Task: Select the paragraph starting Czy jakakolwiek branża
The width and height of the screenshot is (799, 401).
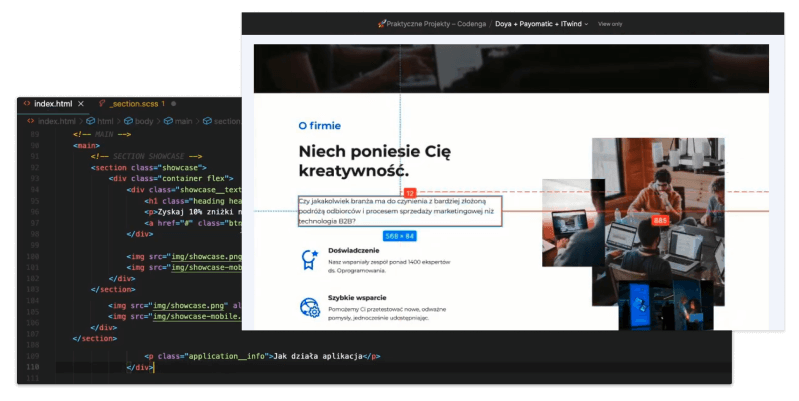Action: coord(400,211)
